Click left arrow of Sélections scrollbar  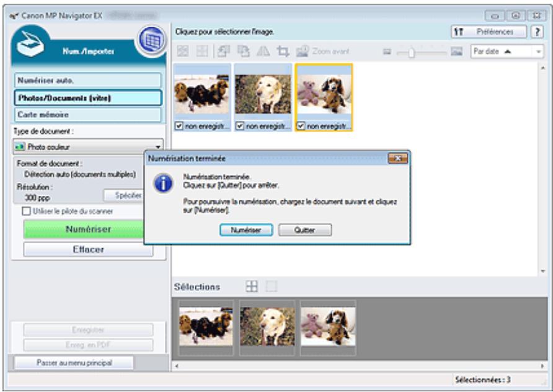pos(177,366)
